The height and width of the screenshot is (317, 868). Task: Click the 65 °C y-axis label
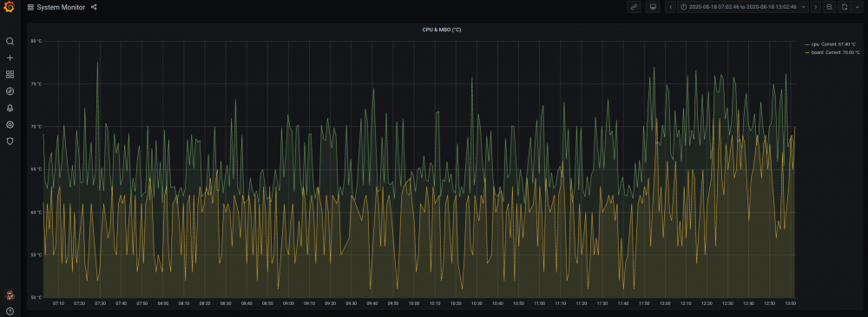click(x=36, y=169)
